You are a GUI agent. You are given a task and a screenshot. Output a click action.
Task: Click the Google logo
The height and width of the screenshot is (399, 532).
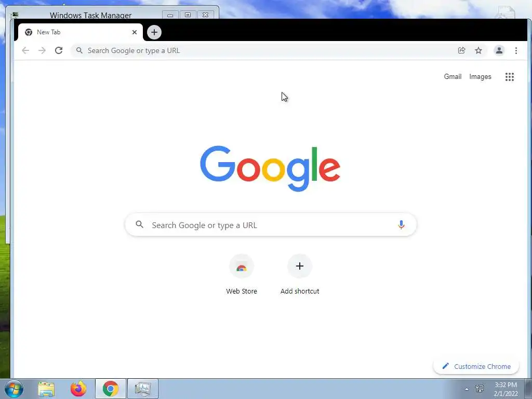tap(270, 169)
